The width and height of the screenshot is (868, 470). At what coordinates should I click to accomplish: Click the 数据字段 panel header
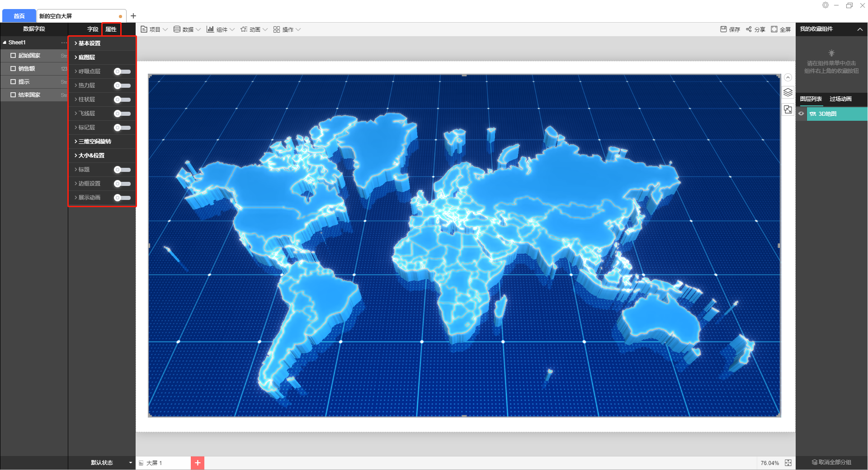tap(34, 29)
